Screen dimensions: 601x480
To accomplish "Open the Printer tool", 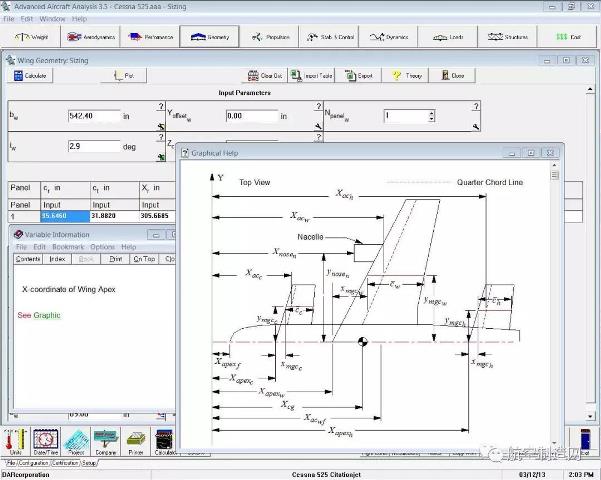I will pyautogui.click(x=136, y=441).
